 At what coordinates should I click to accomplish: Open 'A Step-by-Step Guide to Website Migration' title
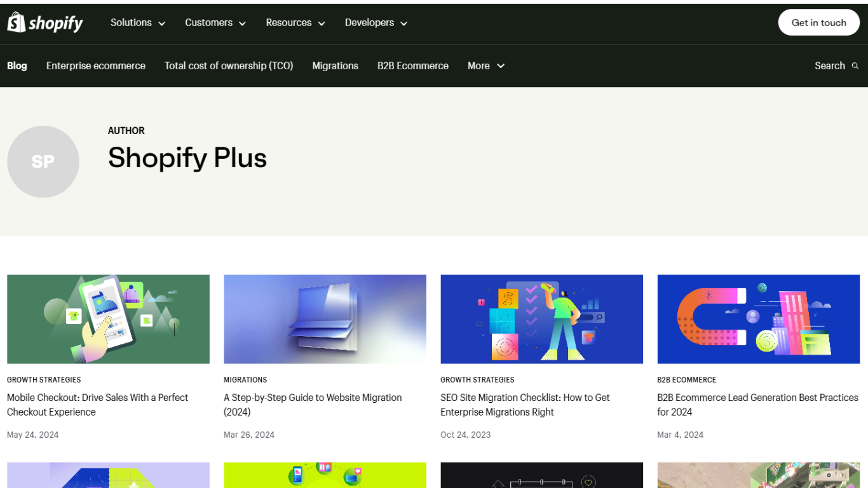tap(313, 405)
